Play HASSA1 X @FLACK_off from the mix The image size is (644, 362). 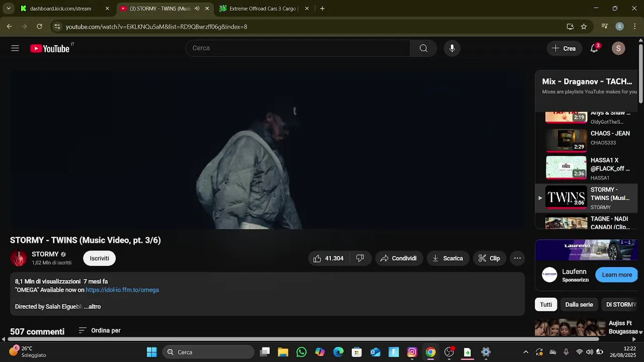click(x=588, y=168)
